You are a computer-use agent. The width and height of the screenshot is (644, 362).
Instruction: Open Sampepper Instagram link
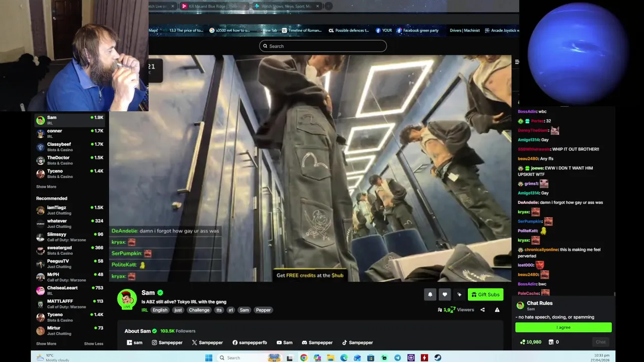click(168, 342)
